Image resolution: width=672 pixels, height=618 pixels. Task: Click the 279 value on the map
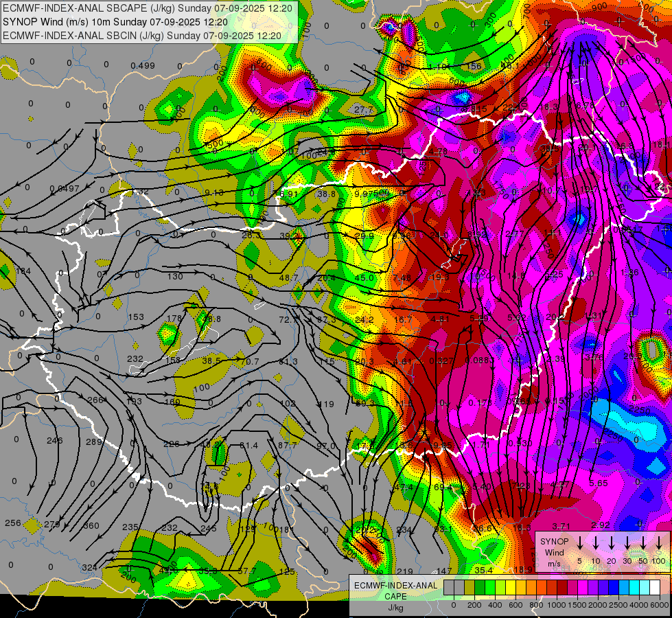(52, 525)
